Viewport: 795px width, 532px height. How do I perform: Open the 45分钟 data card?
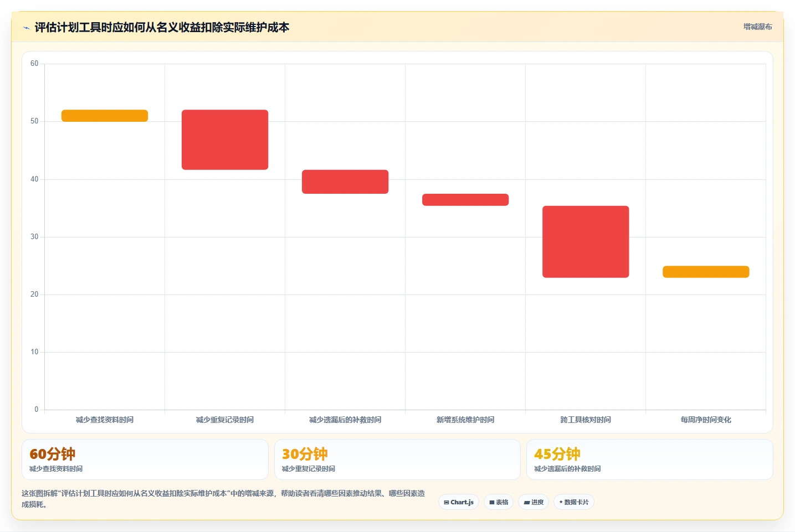[x=649, y=459]
